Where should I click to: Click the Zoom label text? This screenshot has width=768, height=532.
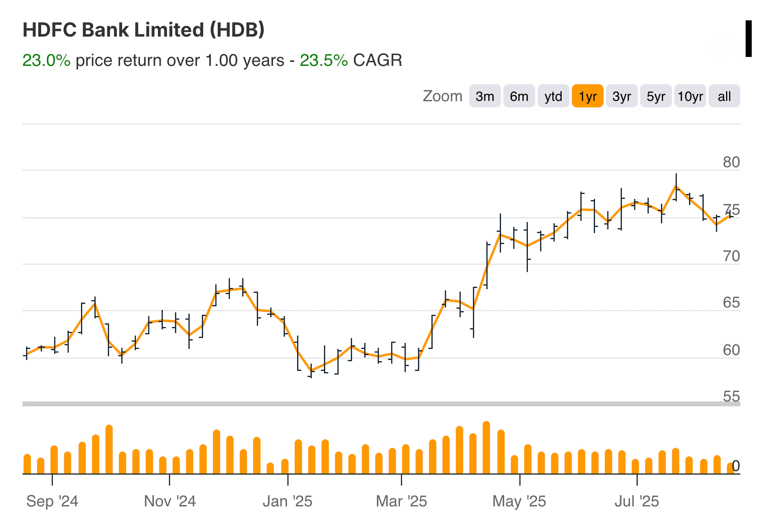442,96
